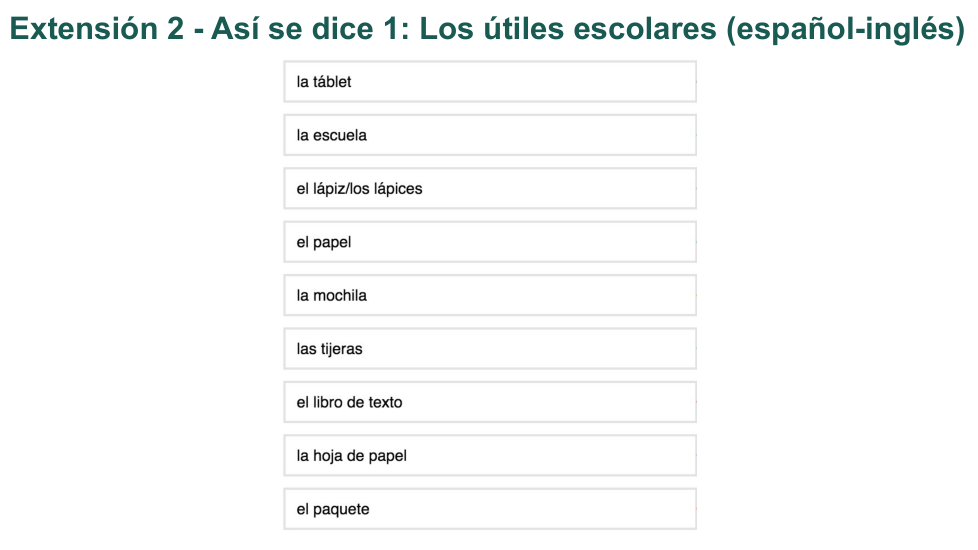Pick the 'las tijeras' vocabulary term
Image resolution: width=978 pixels, height=550 pixels.
point(329,349)
